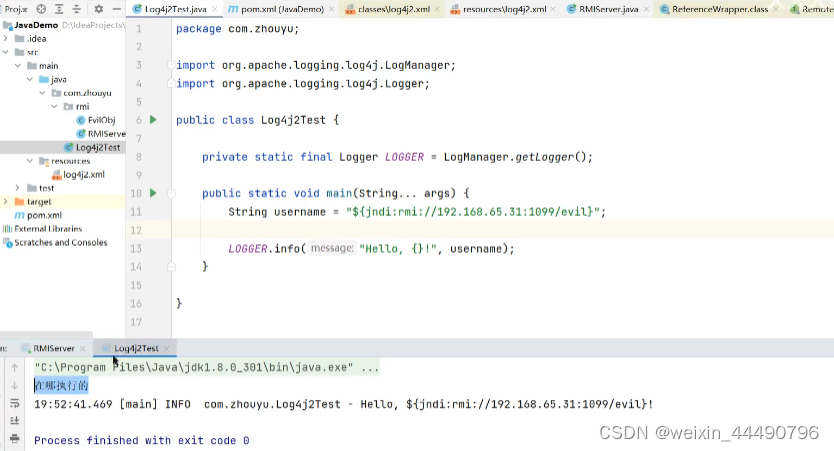Toggle soft-wrap icon in Run console
This screenshot has height=451, width=834.
14,404
